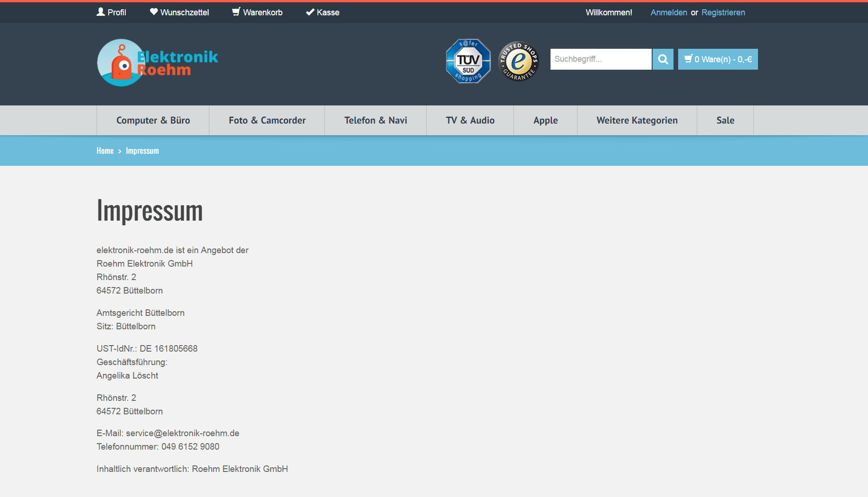Open the Foto & Camcorder category
Image resolution: width=868 pixels, height=497 pixels.
(267, 120)
